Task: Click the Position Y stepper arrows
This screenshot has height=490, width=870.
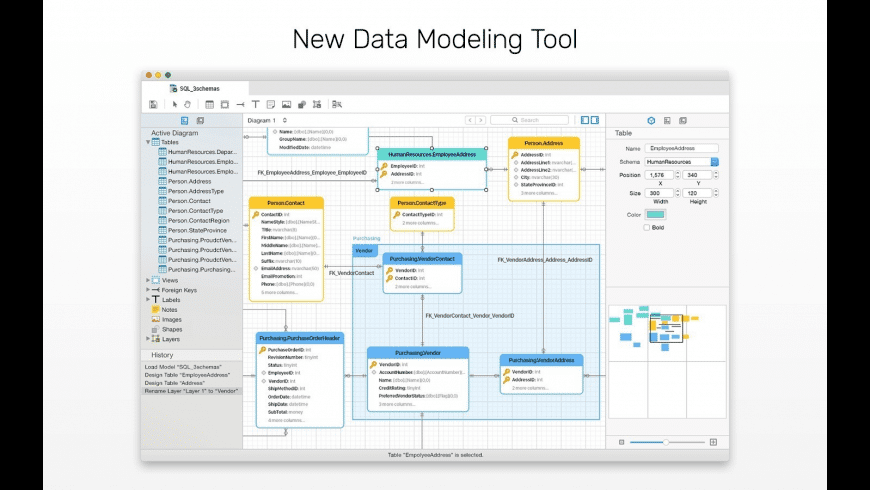Action: tap(716, 175)
